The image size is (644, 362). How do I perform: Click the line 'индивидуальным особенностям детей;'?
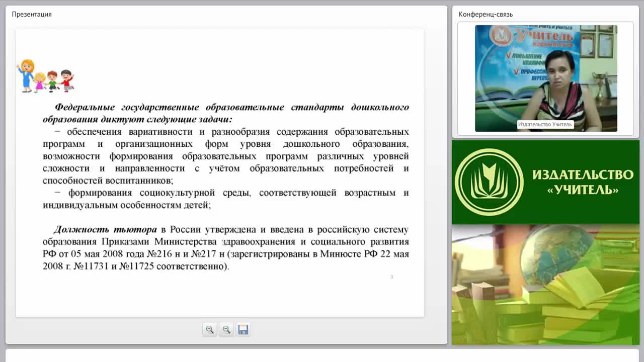pyautogui.click(x=127, y=205)
